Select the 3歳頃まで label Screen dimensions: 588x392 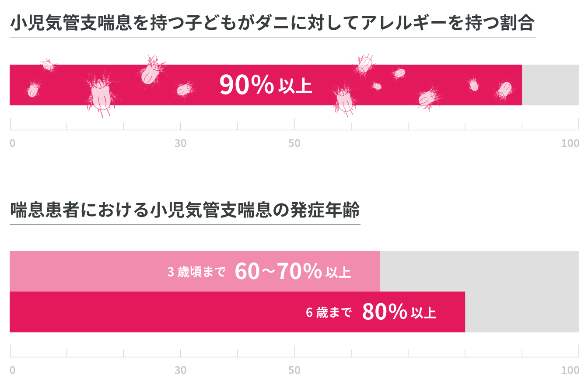196,272
